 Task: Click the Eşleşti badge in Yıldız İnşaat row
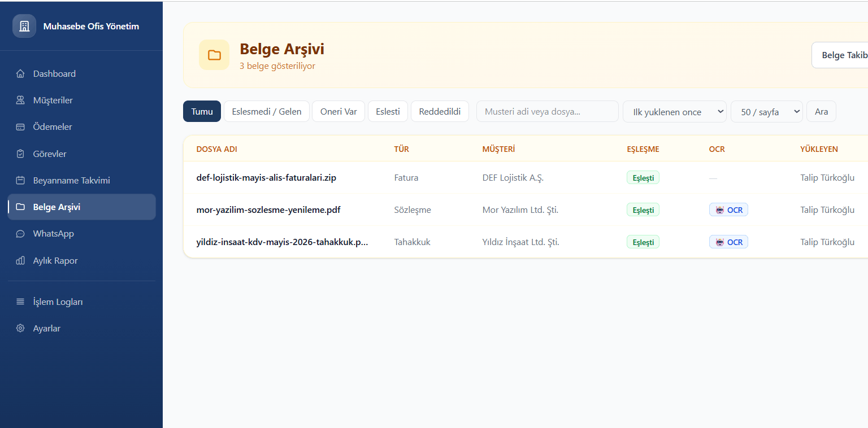(x=643, y=242)
